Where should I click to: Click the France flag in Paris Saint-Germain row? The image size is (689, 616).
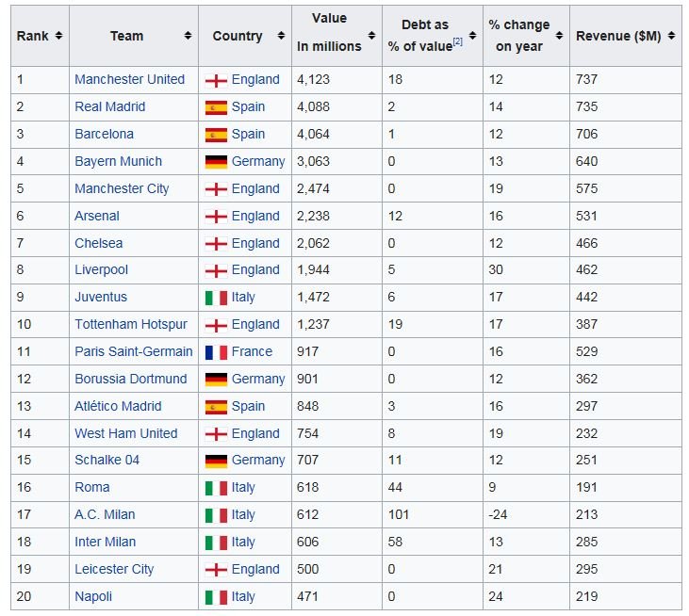(x=216, y=352)
